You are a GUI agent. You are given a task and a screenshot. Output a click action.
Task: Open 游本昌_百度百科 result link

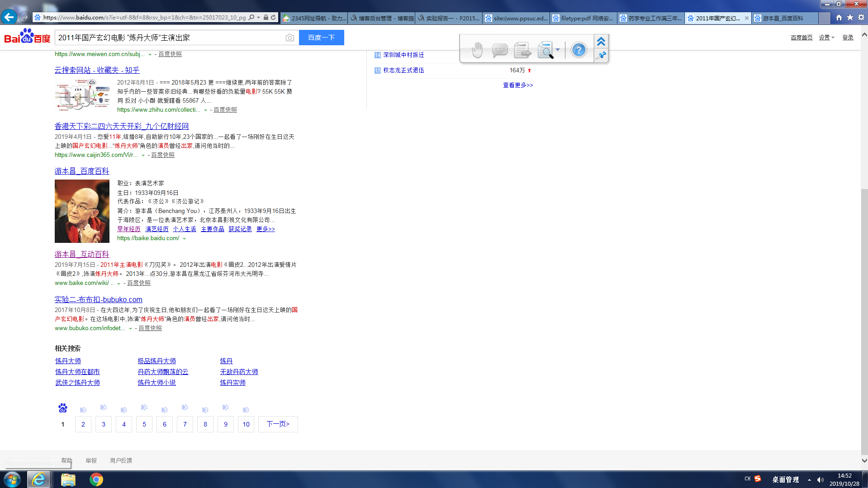pos(82,171)
